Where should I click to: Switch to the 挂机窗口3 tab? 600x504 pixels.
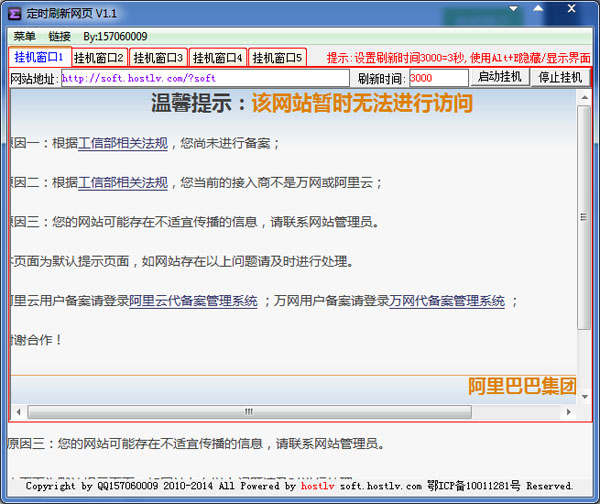click(158, 58)
